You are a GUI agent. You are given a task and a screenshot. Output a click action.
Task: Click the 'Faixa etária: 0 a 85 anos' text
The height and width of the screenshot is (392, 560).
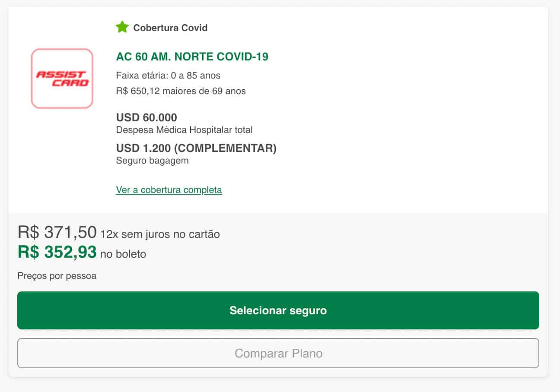[168, 76]
